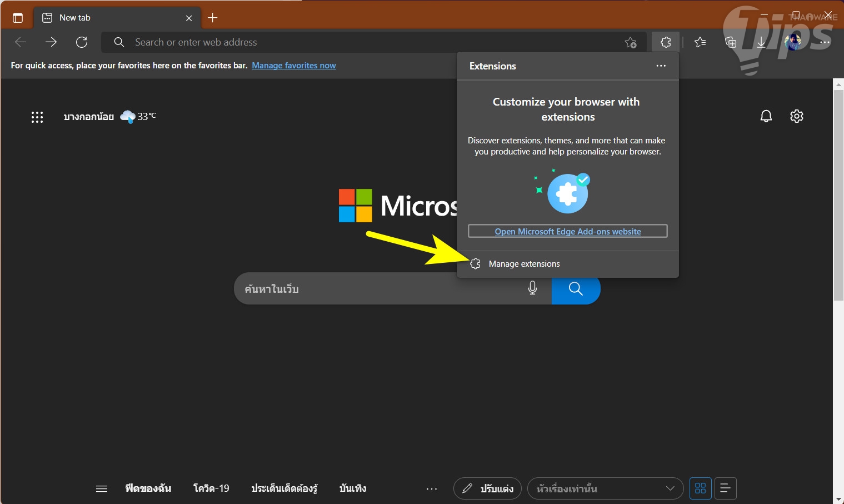Open the บันเทิง feed tab
Viewport: 844px width, 504px height.
(353, 489)
